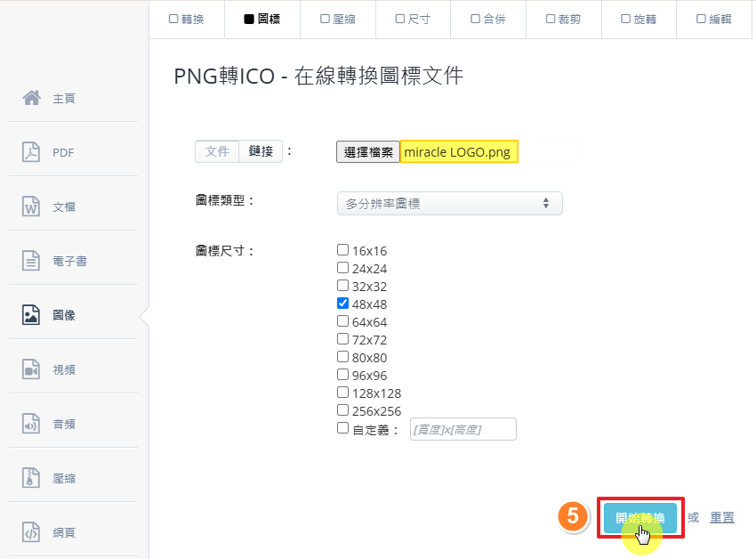Image resolution: width=756 pixels, height=559 pixels.
Task: Switch to the 裁剪 tab
Action: point(563,20)
